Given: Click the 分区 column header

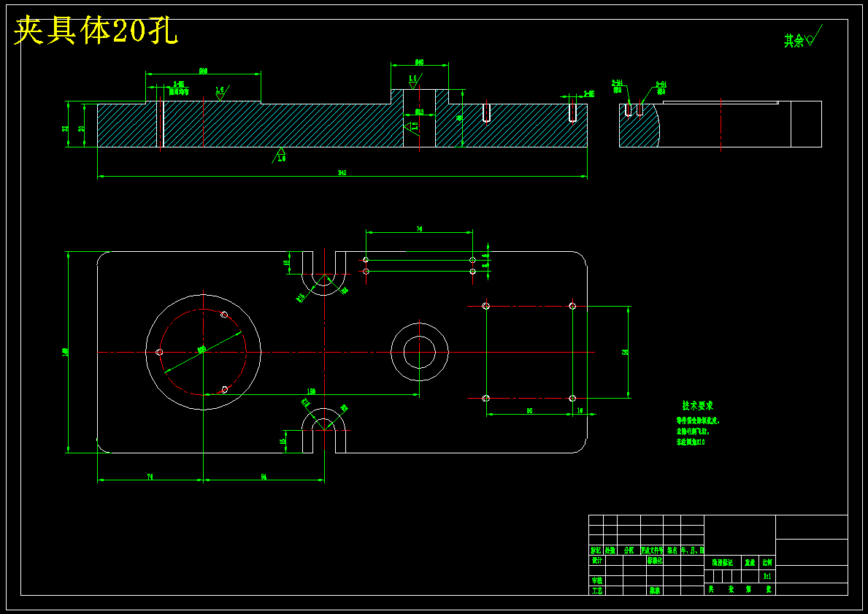Looking at the screenshot, I should 629,550.
